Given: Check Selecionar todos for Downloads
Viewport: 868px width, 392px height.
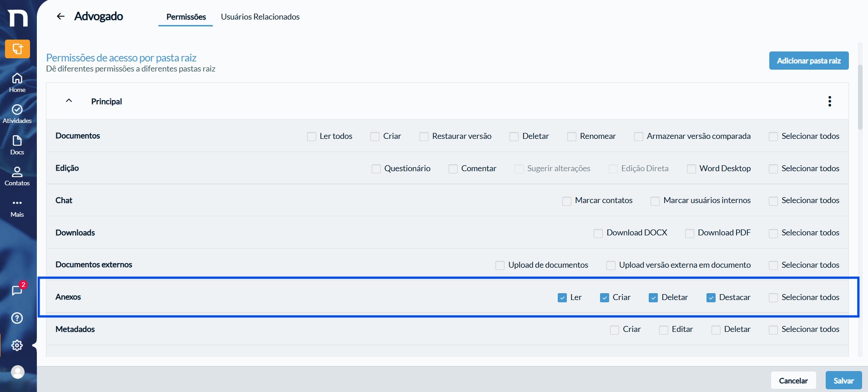Looking at the screenshot, I should point(773,234).
